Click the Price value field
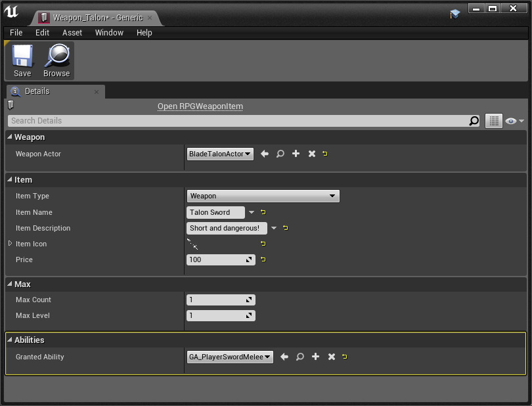Screen dimensions: 532x406 click(217, 259)
